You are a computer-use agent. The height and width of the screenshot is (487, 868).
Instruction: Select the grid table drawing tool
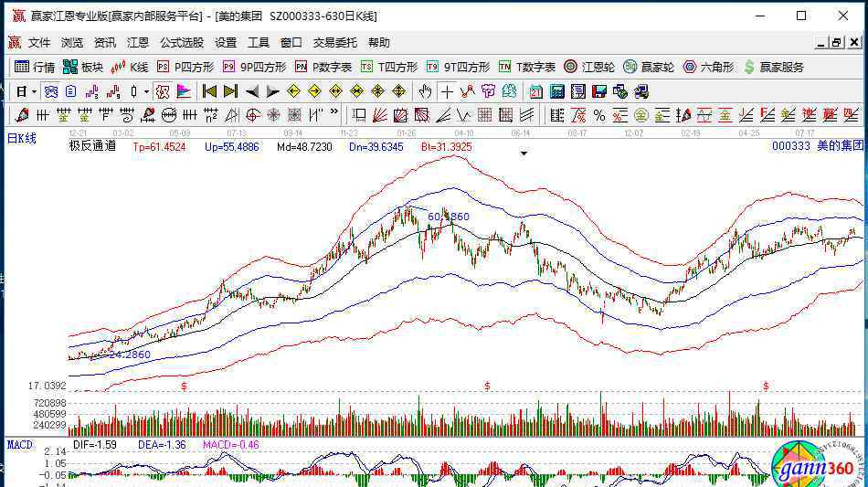click(485, 115)
